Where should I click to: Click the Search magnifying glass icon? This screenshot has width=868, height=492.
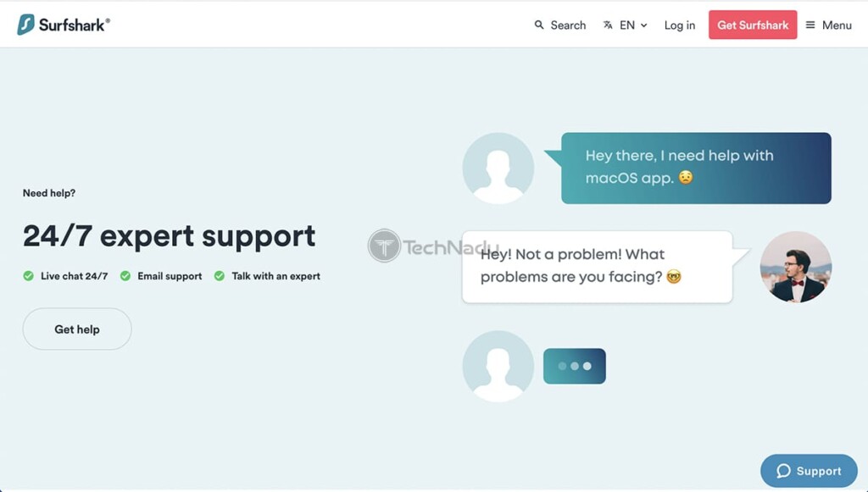pos(538,25)
